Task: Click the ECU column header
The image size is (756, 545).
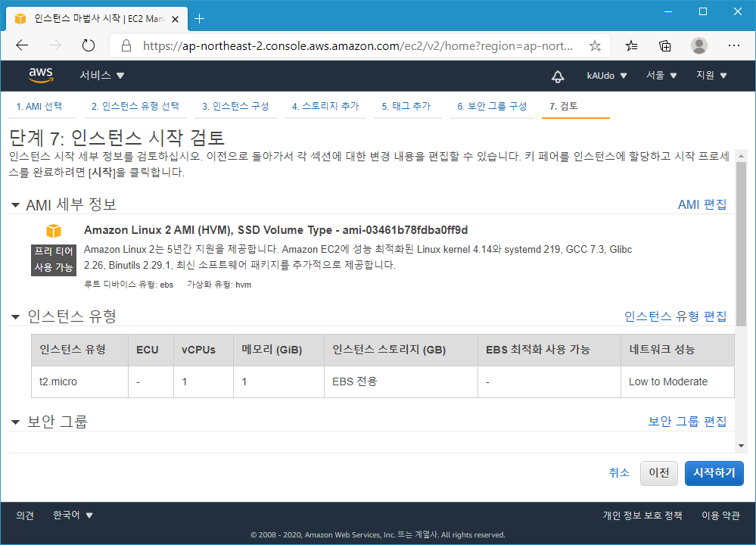Action: pyautogui.click(x=151, y=350)
